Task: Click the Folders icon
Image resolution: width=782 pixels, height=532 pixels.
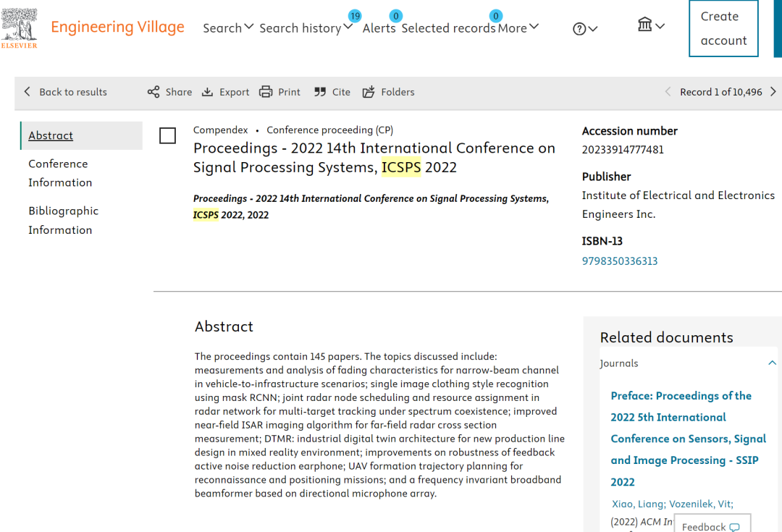Action: pos(369,92)
